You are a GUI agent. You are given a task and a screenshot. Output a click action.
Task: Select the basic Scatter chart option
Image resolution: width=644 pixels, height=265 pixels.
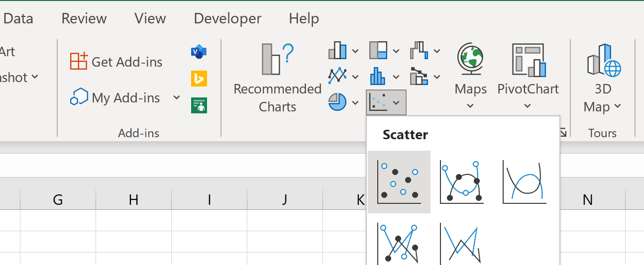399,182
